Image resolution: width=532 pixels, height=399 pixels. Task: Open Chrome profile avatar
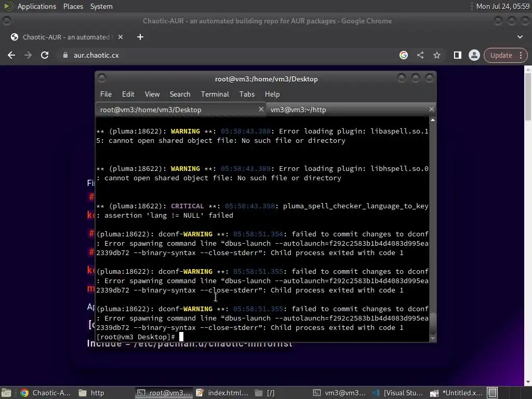(474, 55)
